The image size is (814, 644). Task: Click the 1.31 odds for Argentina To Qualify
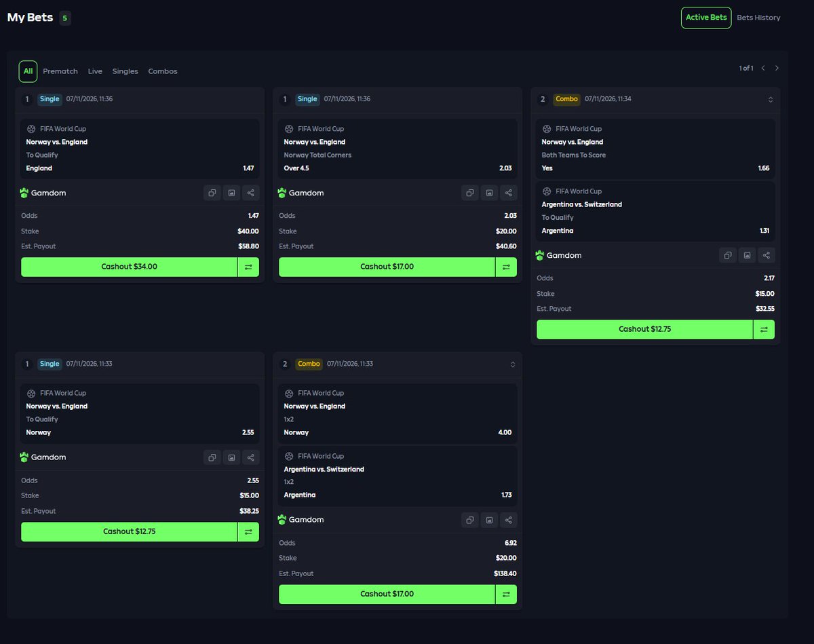(764, 231)
